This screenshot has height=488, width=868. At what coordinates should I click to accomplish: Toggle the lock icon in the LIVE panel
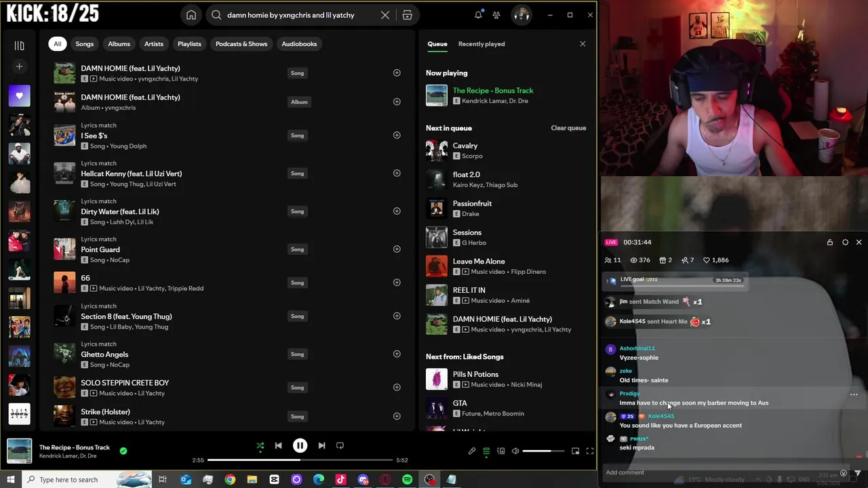pyautogui.click(x=830, y=242)
